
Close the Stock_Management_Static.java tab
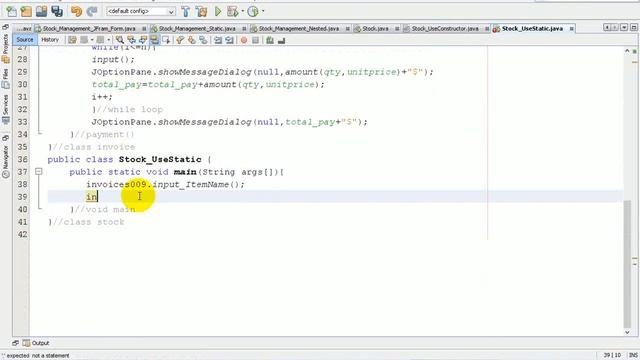[x=244, y=29]
